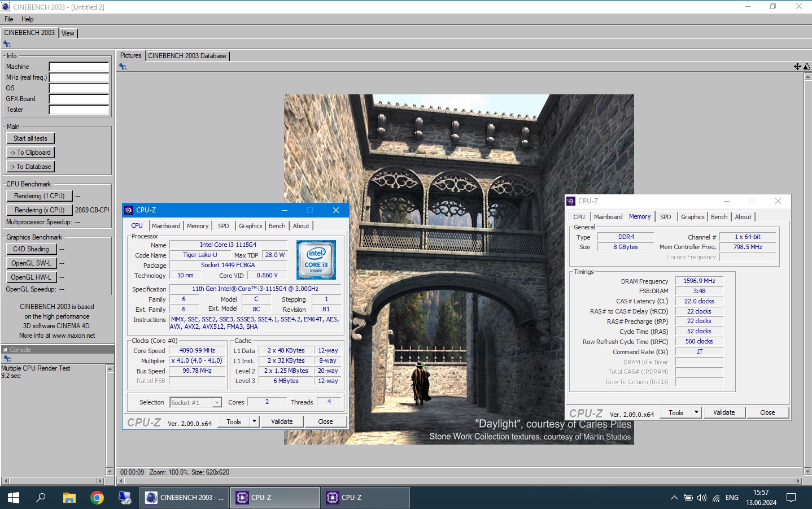Viewport: 812px width, 509px height.
Task: Open the notification center
Action: tap(791, 498)
